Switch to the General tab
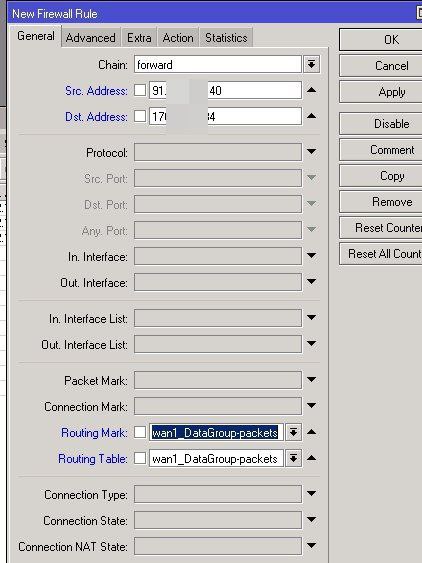This screenshot has height=563, width=422. (36, 36)
